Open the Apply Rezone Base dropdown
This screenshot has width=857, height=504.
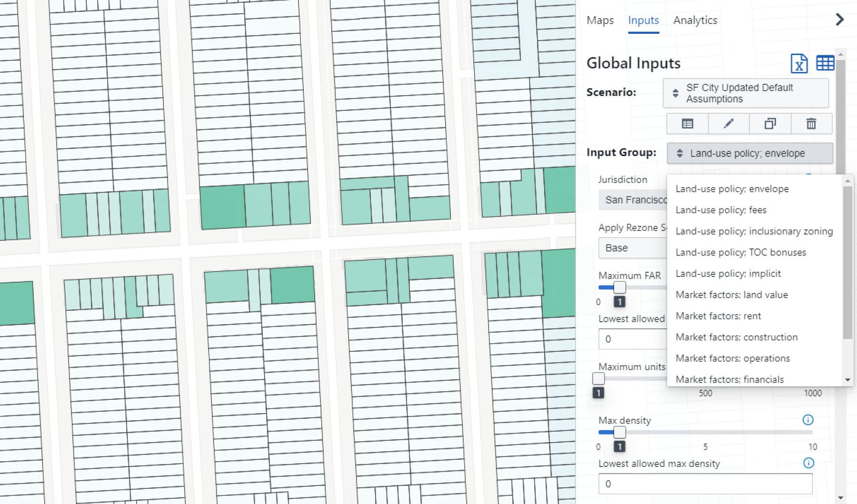pos(632,248)
